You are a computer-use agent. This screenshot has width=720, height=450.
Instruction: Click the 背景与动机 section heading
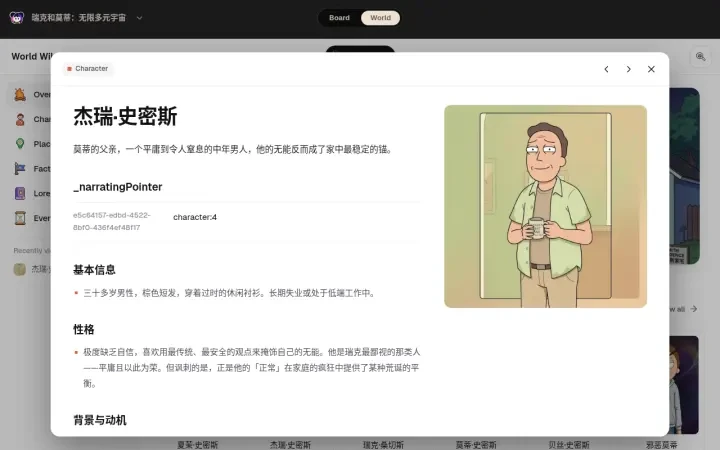(x=100, y=420)
